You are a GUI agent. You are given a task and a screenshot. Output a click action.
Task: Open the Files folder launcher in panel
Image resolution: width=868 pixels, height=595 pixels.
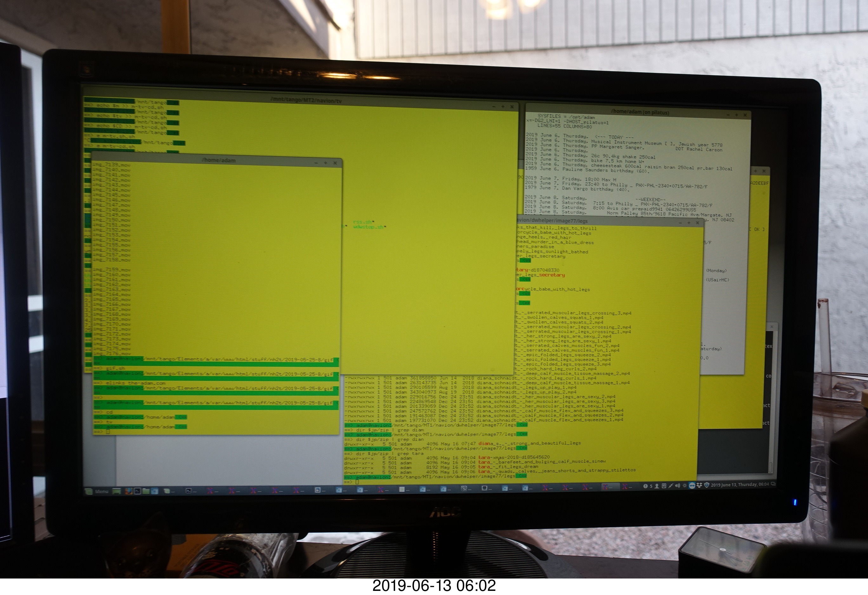pos(146,491)
